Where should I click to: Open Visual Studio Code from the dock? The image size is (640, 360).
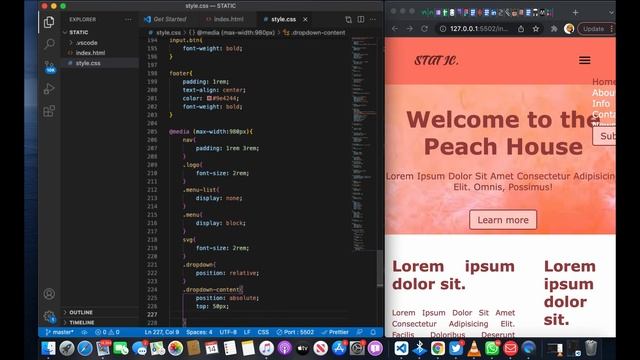[x=401, y=348]
